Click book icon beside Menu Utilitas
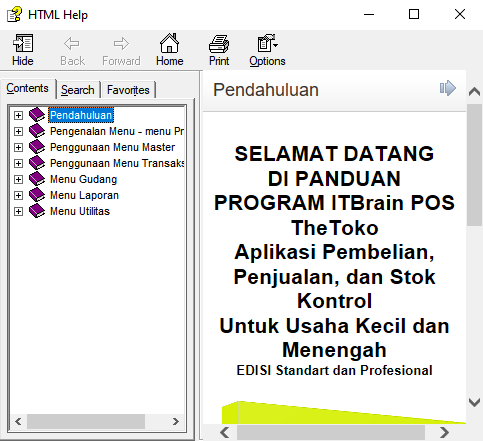This screenshot has width=483, height=441. [37, 211]
